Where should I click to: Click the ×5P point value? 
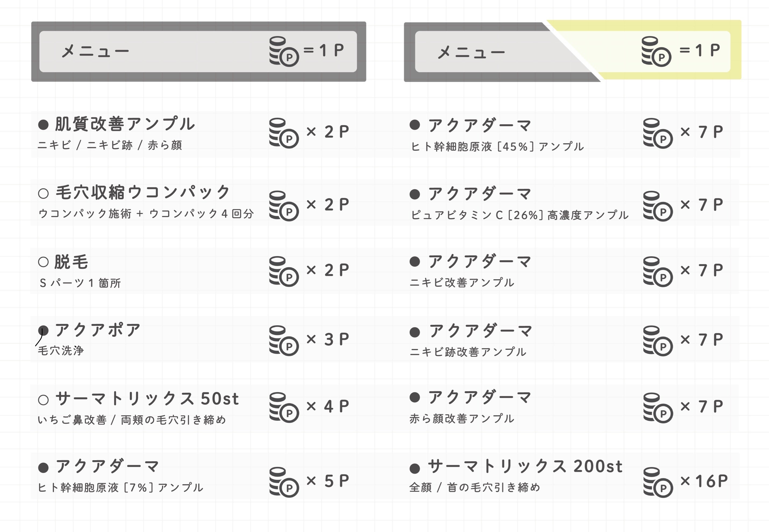click(x=328, y=481)
